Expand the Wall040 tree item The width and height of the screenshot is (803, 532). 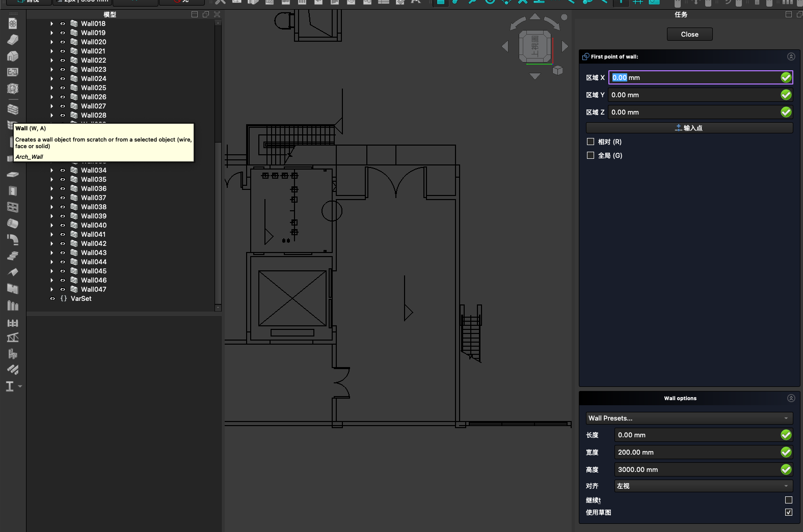coord(51,226)
